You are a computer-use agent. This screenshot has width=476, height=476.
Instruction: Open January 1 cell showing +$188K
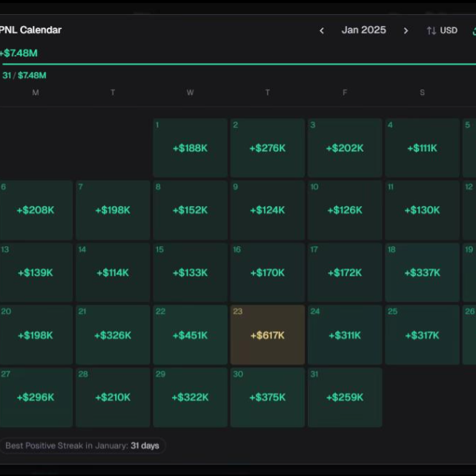[x=190, y=148]
